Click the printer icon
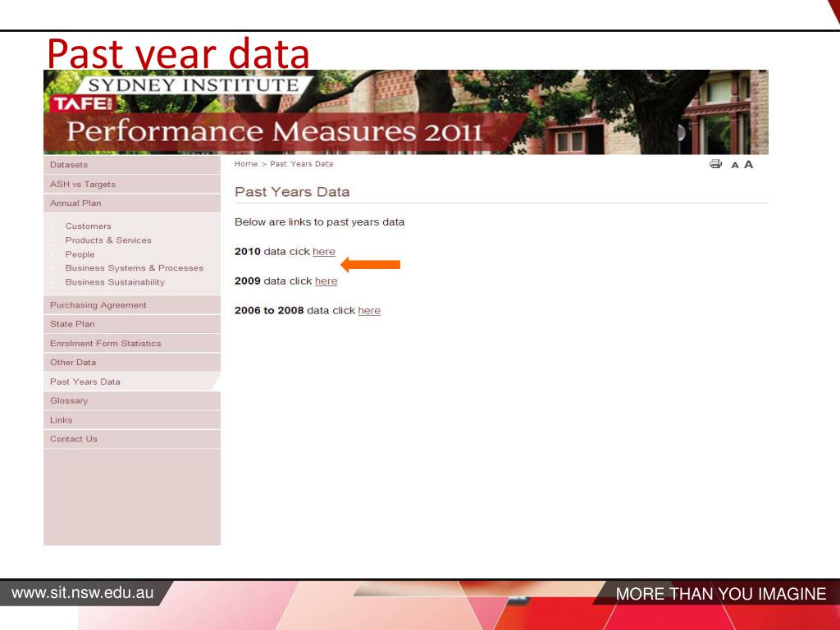The image size is (840, 630). coord(715,164)
